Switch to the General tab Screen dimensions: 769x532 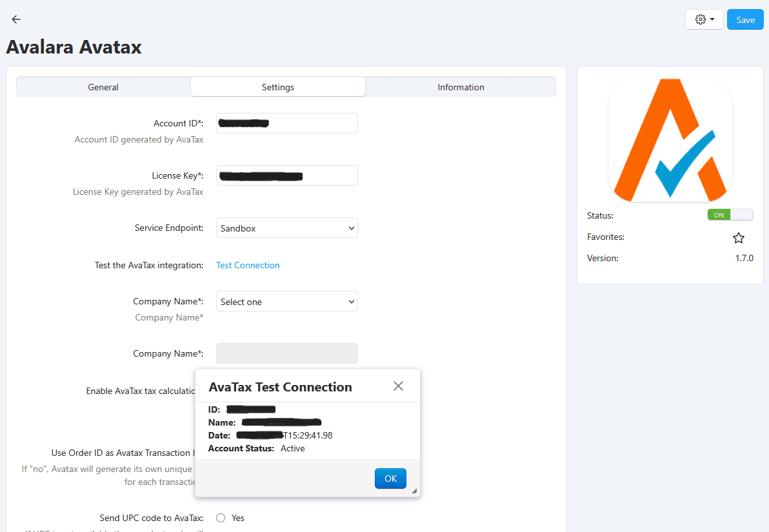coord(103,87)
